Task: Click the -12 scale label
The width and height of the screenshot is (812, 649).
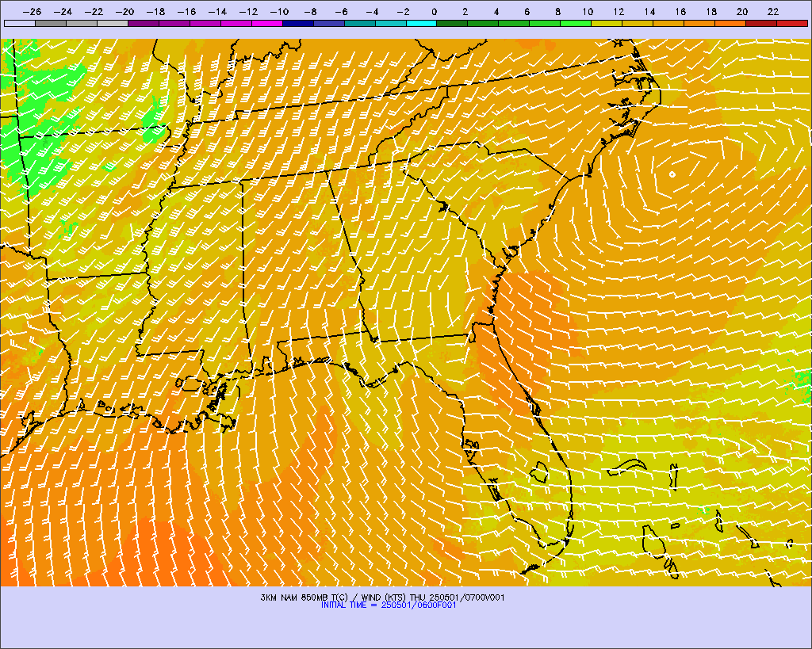Action: pyautogui.click(x=248, y=12)
